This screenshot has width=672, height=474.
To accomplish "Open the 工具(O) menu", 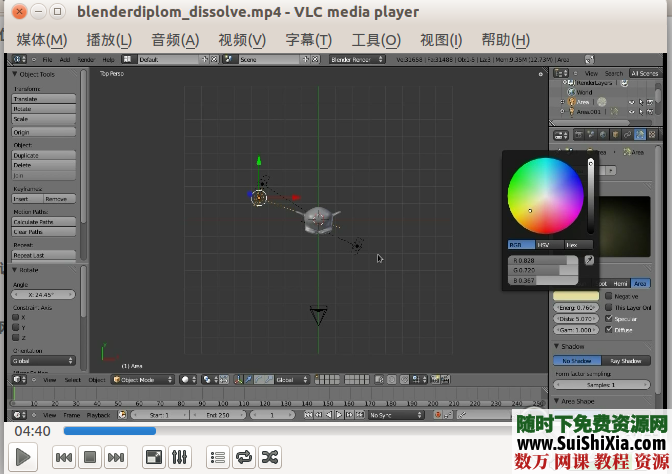I will 376,40.
